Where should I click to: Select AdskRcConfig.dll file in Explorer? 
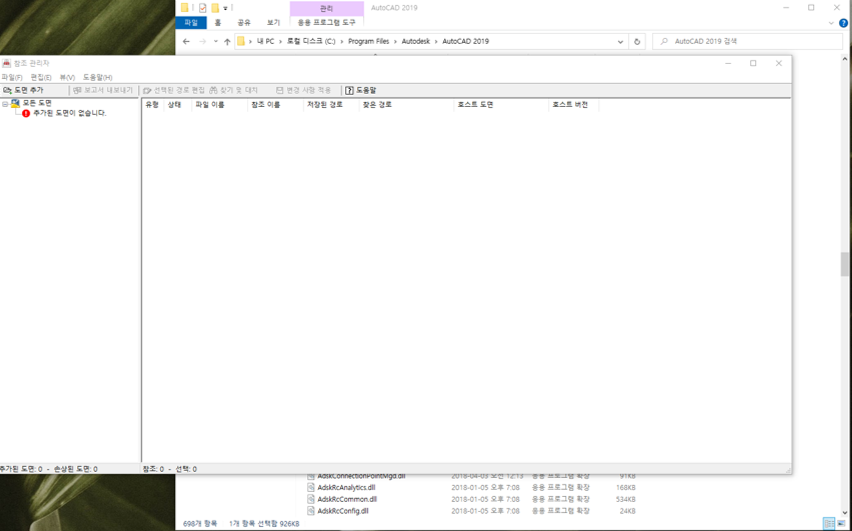pos(342,511)
